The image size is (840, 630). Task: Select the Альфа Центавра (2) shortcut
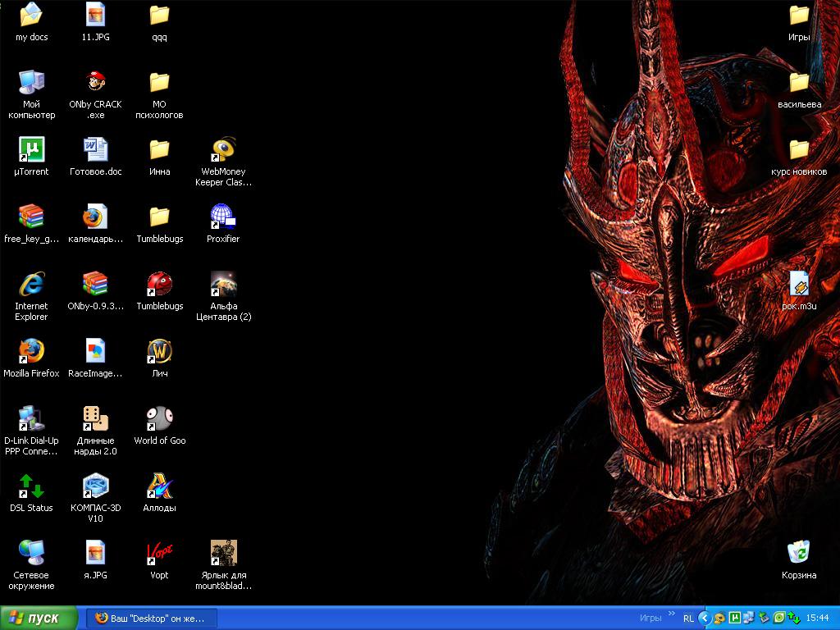[223, 284]
